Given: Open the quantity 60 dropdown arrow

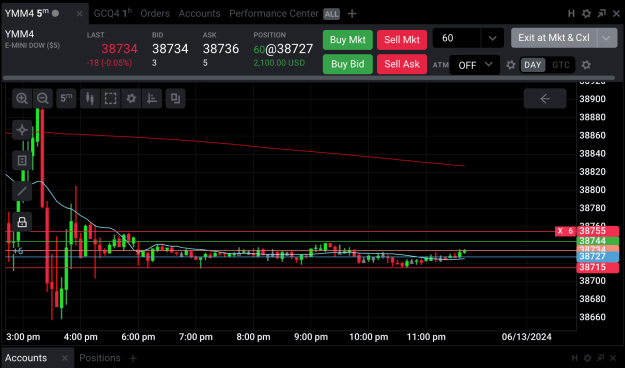Looking at the screenshot, I should click(492, 38).
